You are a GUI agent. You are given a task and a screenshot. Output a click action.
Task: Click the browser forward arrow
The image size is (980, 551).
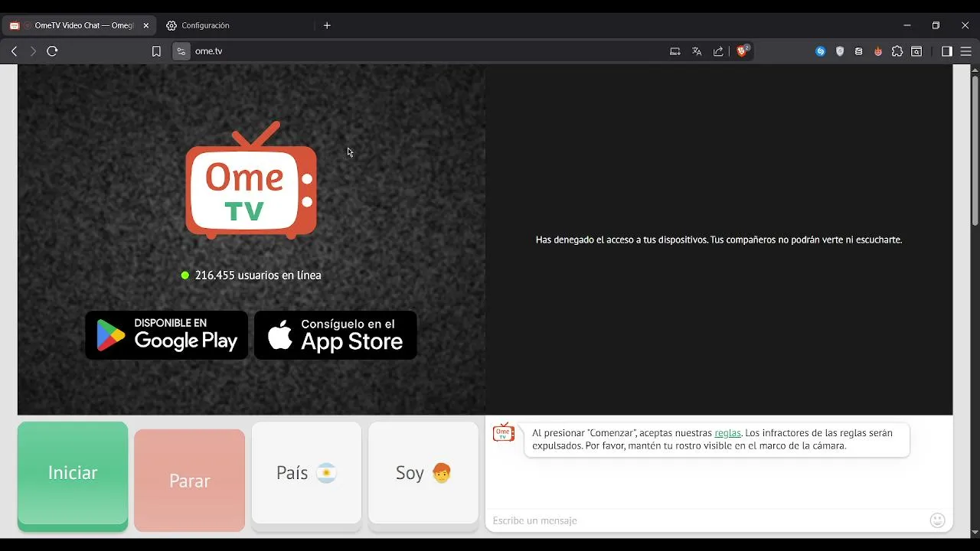(x=33, y=51)
